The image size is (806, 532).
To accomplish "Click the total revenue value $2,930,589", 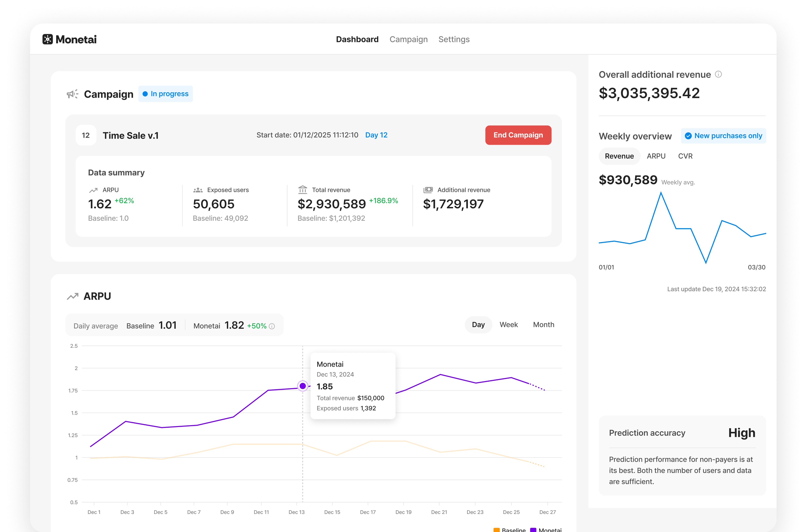I will (x=332, y=204).
